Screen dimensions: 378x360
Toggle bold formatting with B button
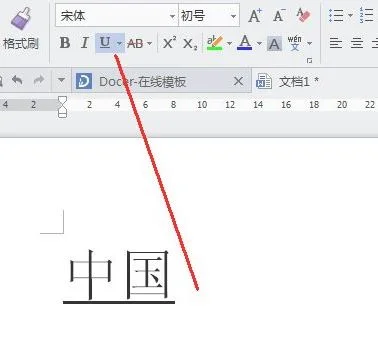coord(65,43)
